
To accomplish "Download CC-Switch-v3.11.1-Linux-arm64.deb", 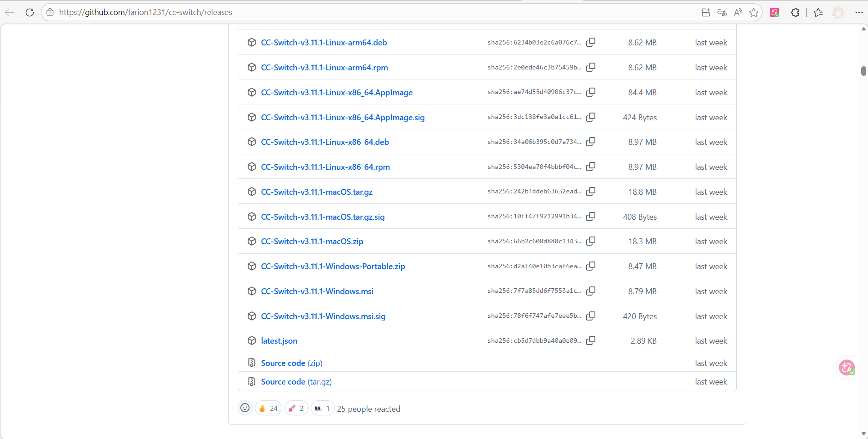I will click(324, 42).
